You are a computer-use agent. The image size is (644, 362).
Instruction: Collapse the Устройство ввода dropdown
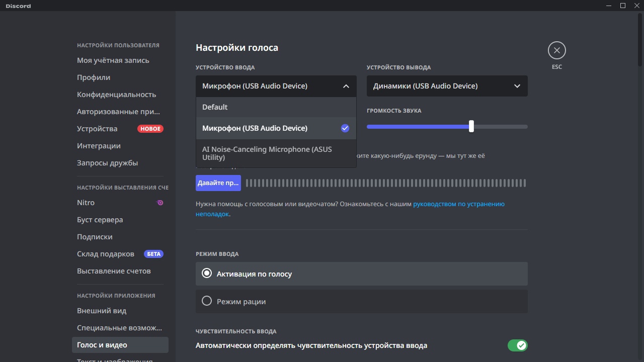276,86
